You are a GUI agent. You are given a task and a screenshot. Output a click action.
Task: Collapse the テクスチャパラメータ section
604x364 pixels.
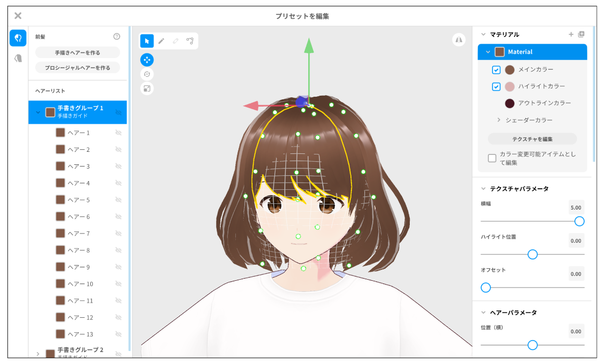pyautogui.click(x=483, y=189)
